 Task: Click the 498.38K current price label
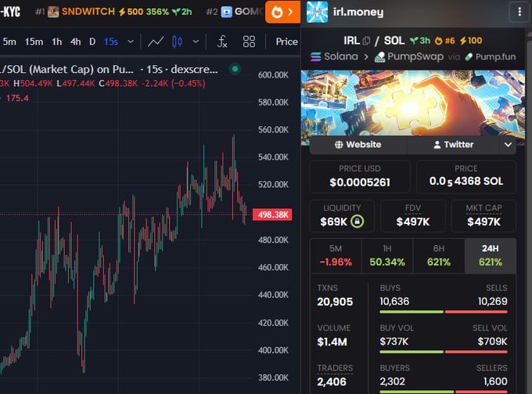pyautogui.click(x=272, y=215)
